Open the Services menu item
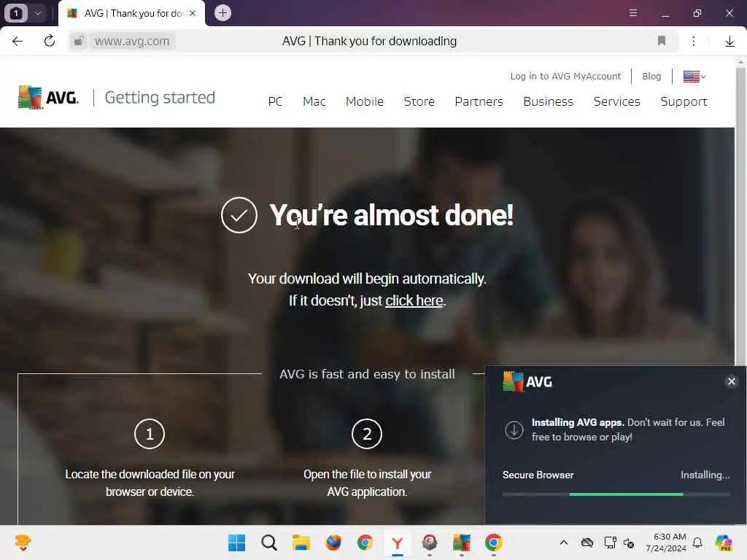The height and width of the screenshot is (560, 747). click(616, 101)
